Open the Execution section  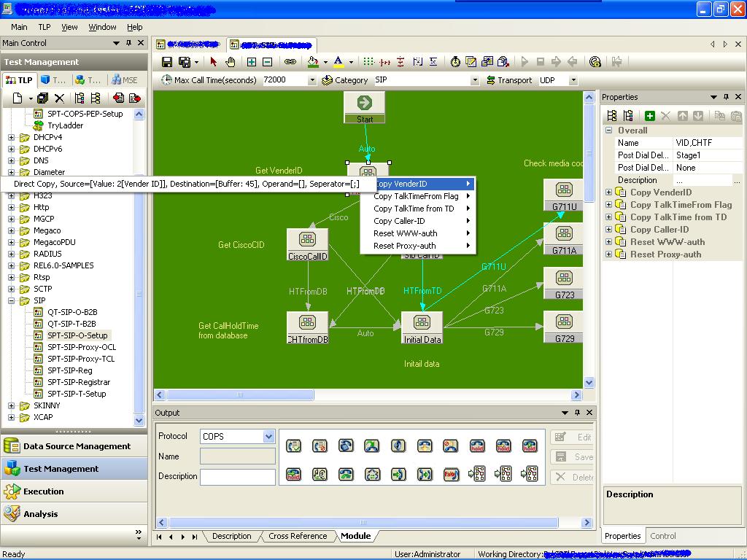pyautogui.click(x=74, y=491)
